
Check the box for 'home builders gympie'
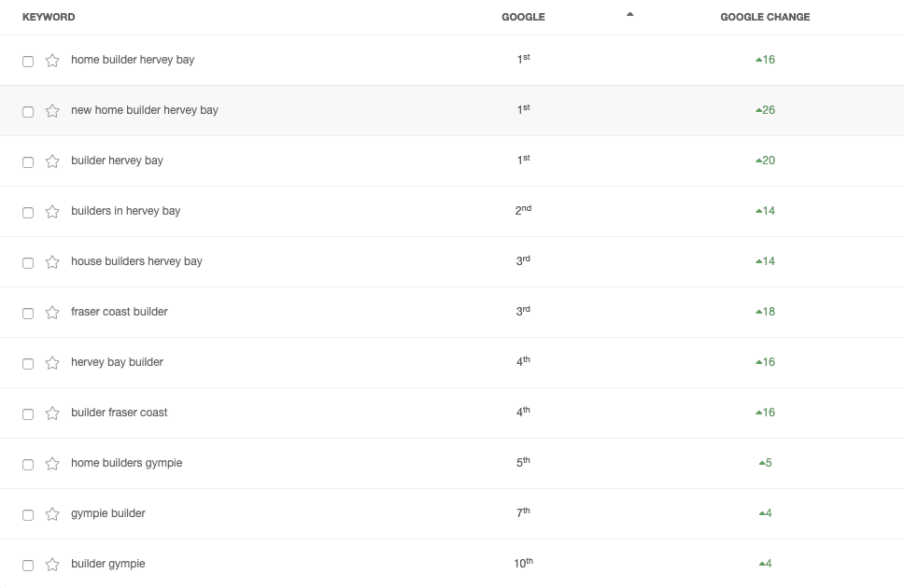pos(28,465)
